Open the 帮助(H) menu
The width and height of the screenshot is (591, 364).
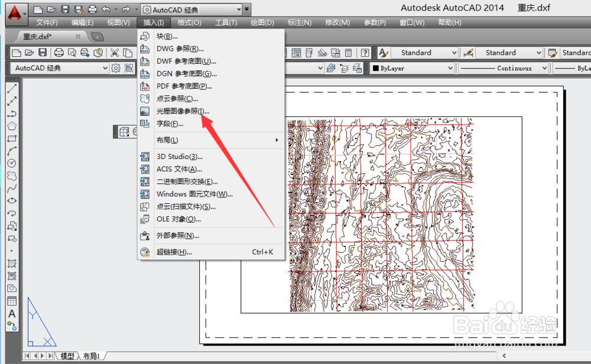tap(449, 22)
